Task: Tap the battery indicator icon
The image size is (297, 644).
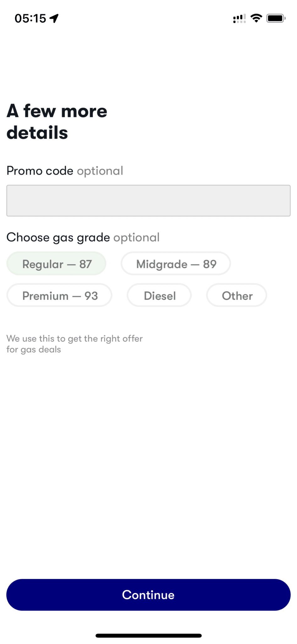Action: [x=276, y=18]
